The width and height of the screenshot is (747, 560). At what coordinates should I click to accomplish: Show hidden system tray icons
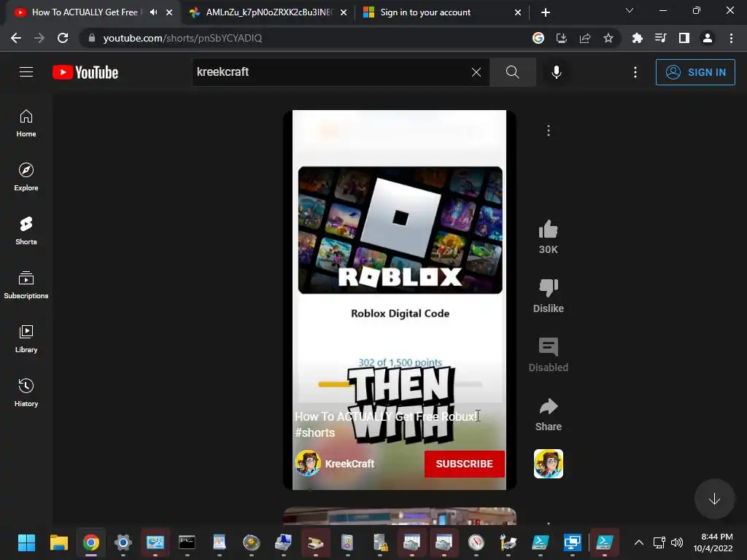639,542
